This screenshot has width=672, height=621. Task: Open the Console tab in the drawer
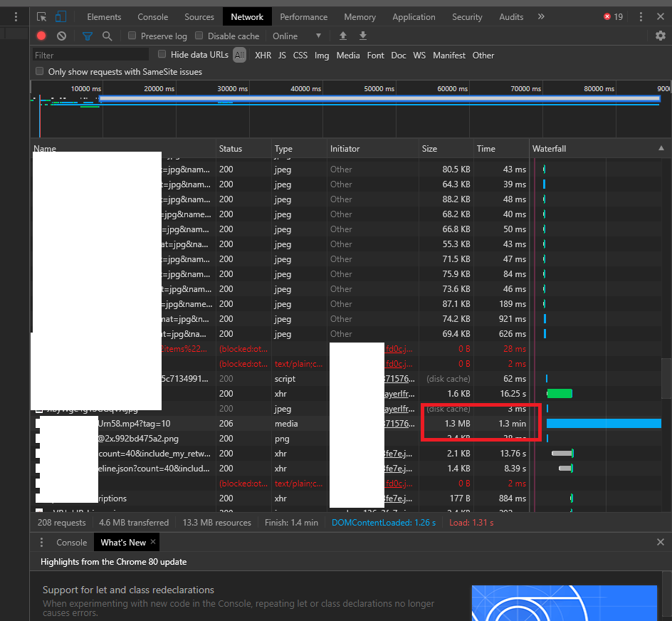coord(71,543)
